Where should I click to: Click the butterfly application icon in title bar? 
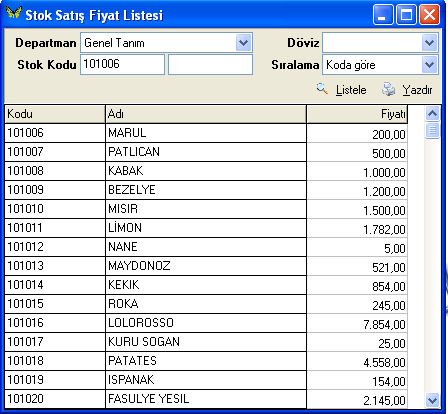point(14,14)
